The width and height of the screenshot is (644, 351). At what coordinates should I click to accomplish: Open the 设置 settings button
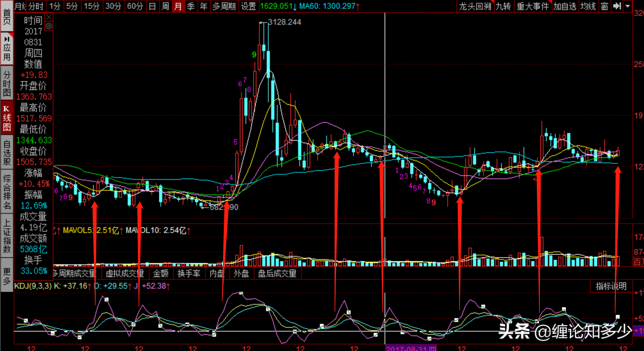tap(248, 6)
